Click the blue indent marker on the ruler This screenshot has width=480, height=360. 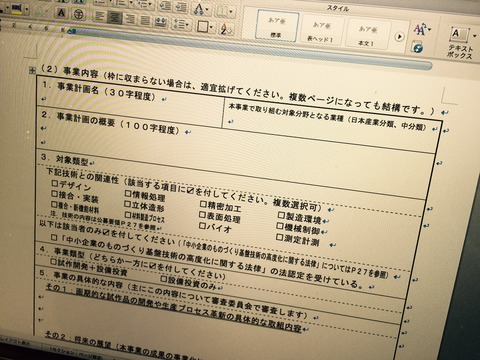point(71,31)
